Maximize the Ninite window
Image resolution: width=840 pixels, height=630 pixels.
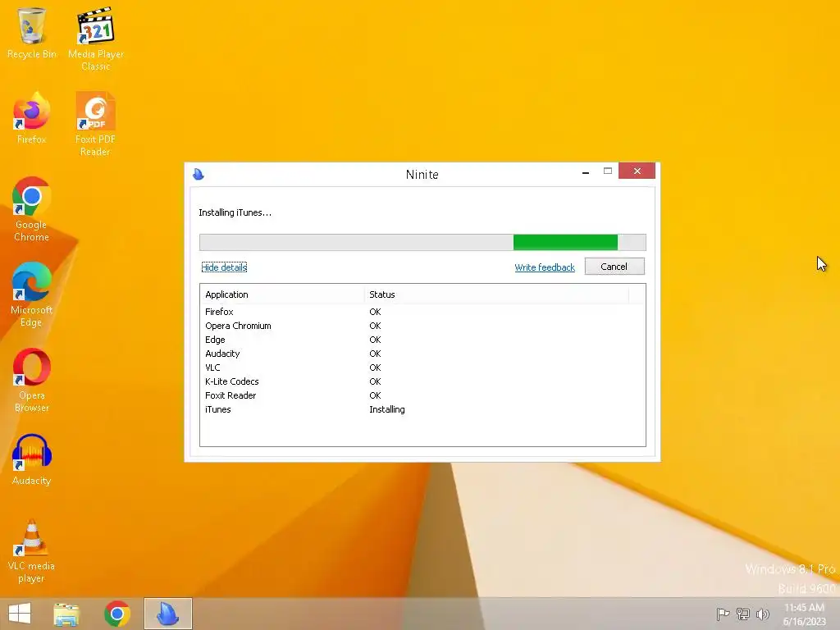click(x=608, y=171)
